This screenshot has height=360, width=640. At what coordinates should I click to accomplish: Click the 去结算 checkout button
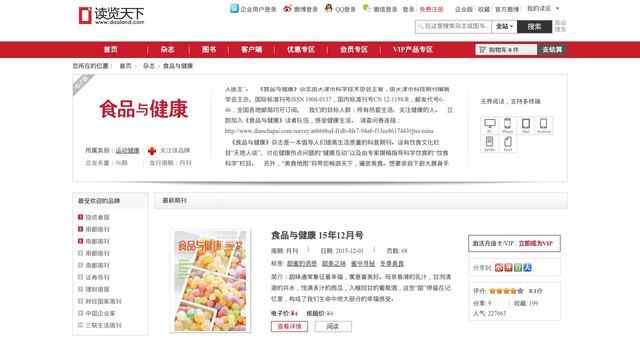click(x=552, y=50)
